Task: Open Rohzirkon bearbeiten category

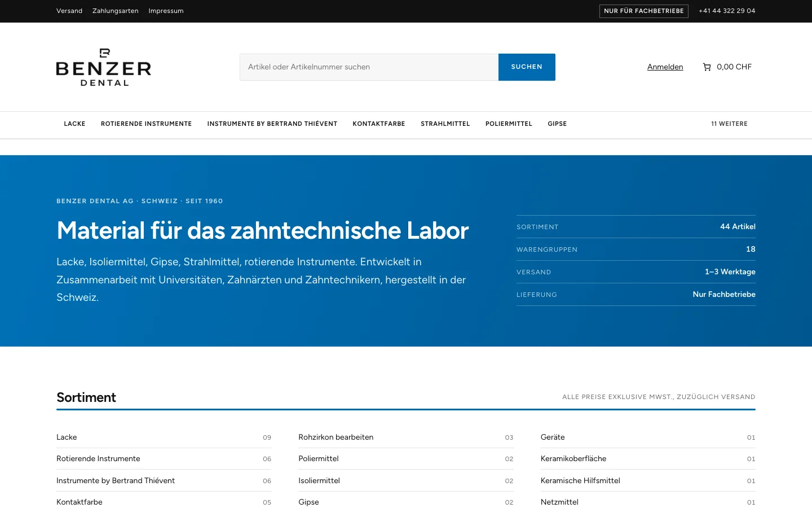Action: pyautogui.click(x=406, y=437)
